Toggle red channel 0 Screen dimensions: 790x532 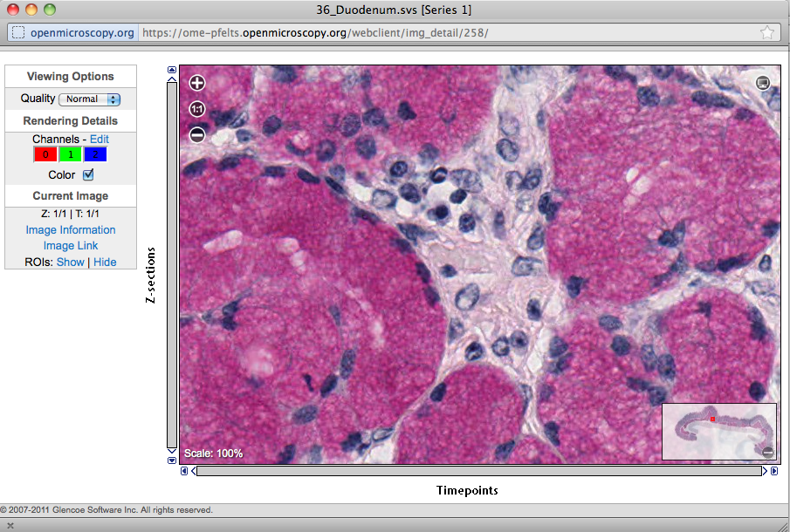pyautogui.click(x=45, y=154)
